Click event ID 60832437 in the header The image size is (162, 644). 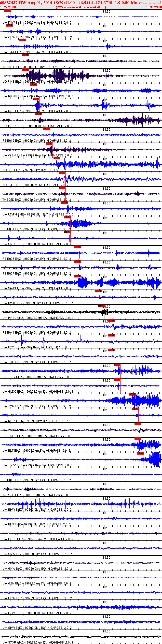click(x=9, y=2)
